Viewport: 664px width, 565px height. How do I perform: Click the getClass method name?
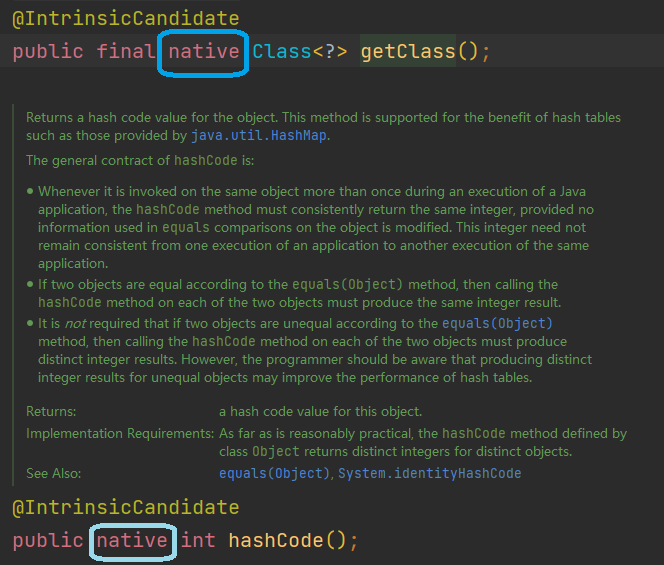[408, 52]
